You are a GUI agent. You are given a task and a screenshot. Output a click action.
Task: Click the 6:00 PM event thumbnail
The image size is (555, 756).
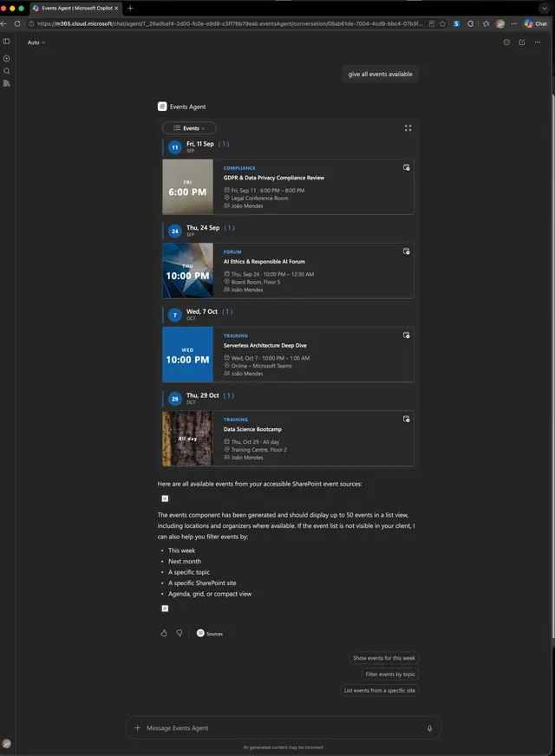pos(187,187)
